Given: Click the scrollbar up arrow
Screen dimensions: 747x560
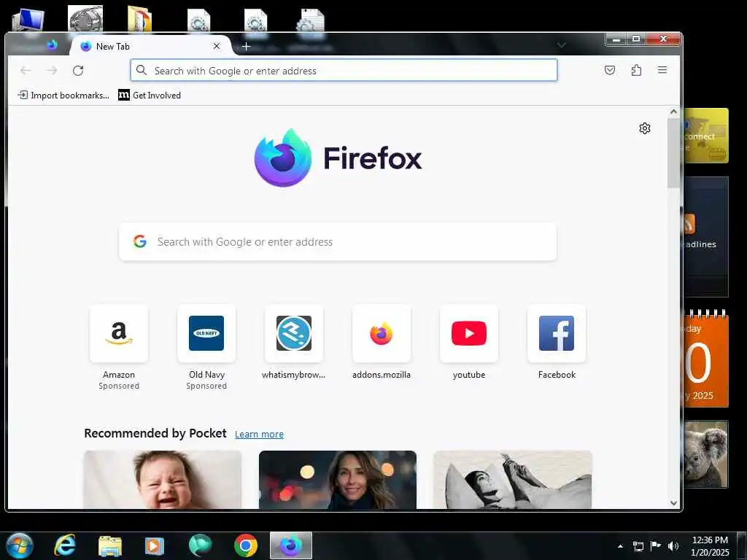Looking at the screenshot, I should tap(673, 112).
